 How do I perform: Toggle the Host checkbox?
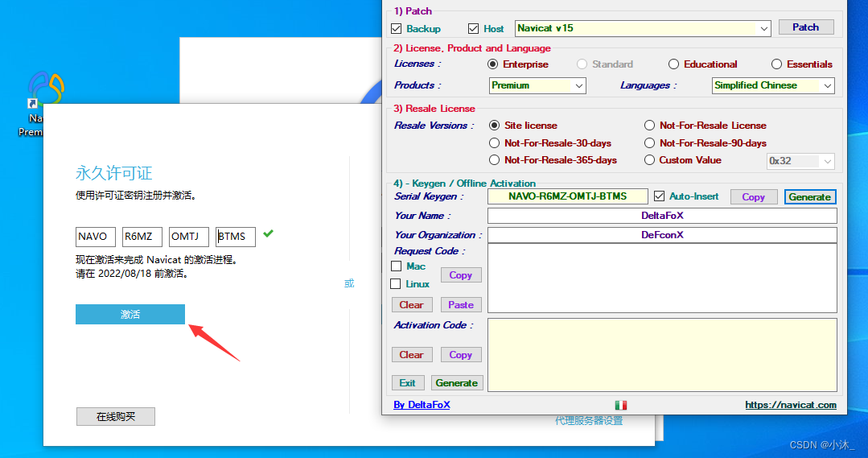pos(473,29)
